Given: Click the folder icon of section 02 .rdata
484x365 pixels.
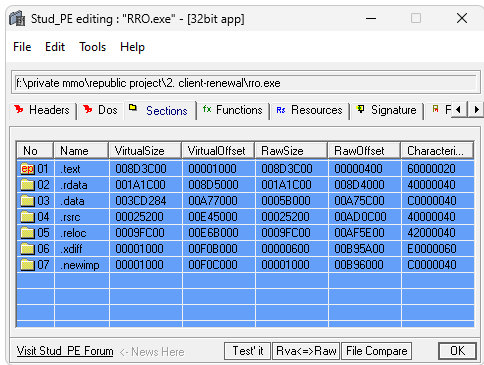Looking at the screenshot, I should click(27, 185).
